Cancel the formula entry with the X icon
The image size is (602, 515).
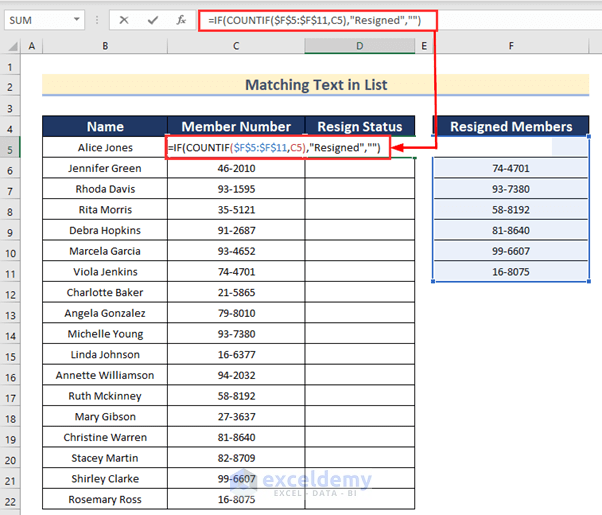tap(123, 20)
